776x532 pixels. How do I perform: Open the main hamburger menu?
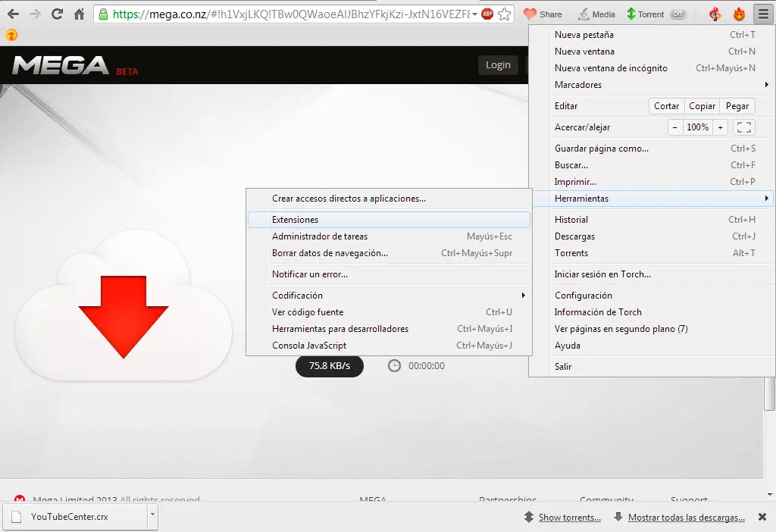pyautogui.click(x=762, y=14)
